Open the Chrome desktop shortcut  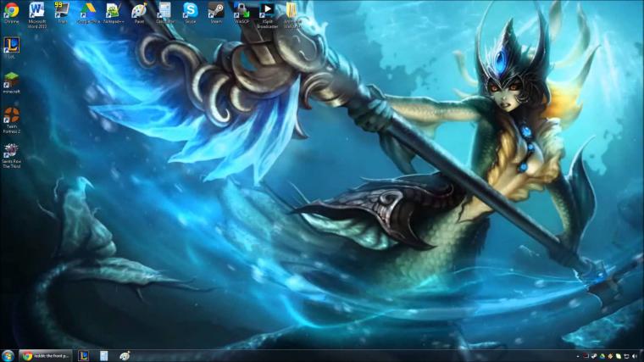12,14
